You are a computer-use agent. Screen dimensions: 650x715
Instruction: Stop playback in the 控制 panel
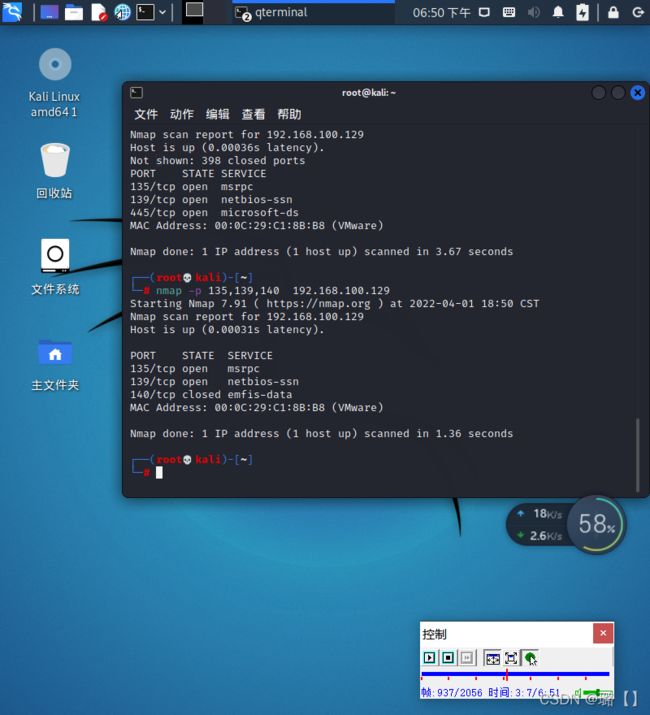(x=448, y=658)
